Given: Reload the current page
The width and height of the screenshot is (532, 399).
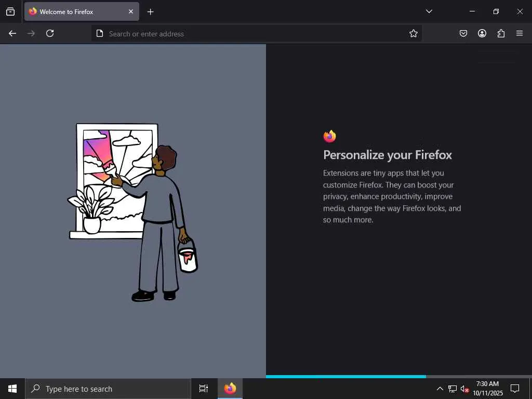Looking at the screenshot, I should click(x=50, y=33).
